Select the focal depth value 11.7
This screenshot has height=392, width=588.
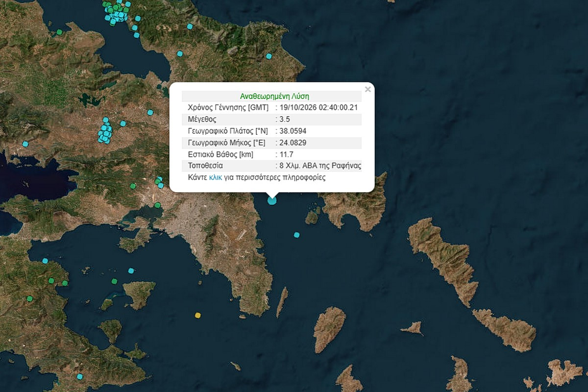[286, 154]
